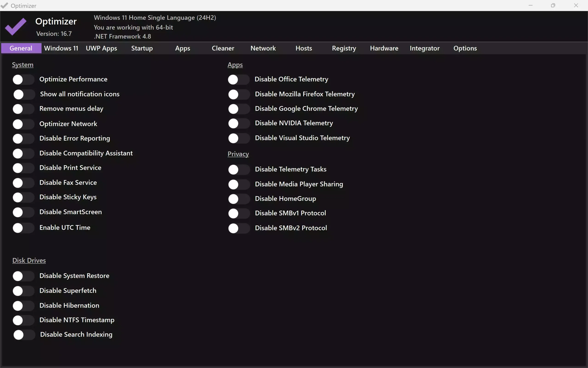Enable Disable SMBv1 Protocol toggle
This screenshot has width=588, height=368.
coord(239,213)
